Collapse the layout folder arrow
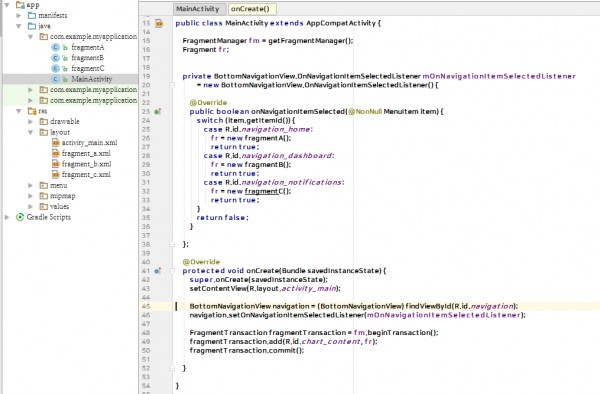 [30, 132]
